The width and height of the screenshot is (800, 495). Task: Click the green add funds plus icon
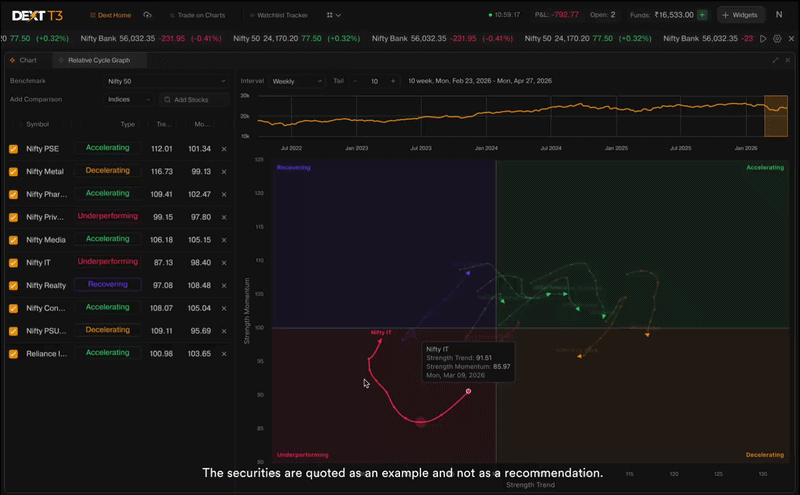[x=703, y=15]
